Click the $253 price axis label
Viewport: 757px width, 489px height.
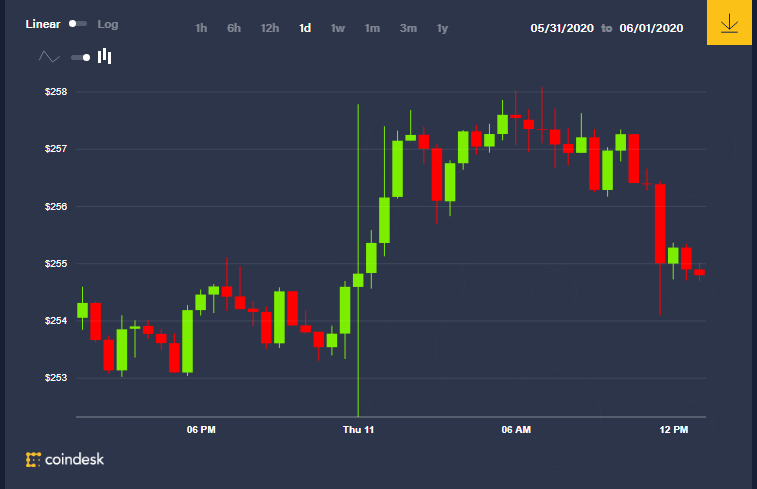56,377
